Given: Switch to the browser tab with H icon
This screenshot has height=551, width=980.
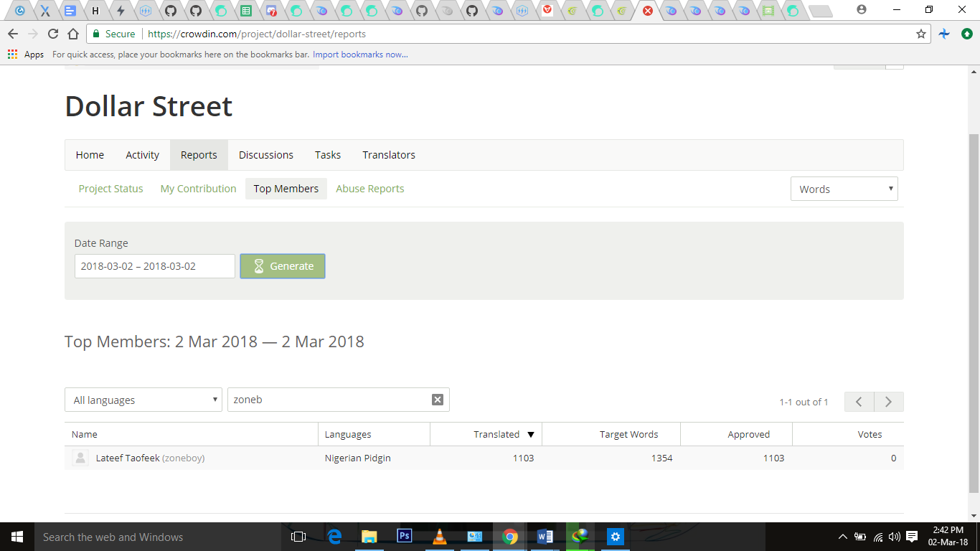Looking at the screenshot, I should tap(95, 11).
